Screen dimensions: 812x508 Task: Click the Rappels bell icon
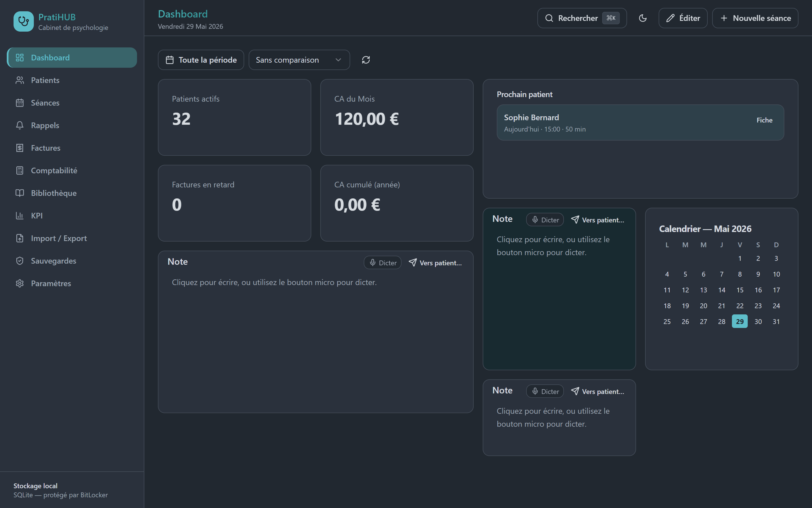coord(20,125)
